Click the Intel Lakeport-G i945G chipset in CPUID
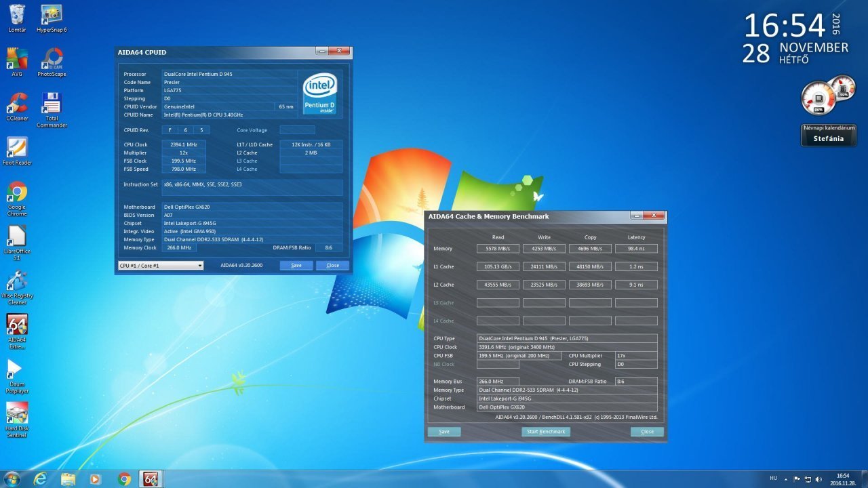The image size is (868, 488). (x=189, y=223)
